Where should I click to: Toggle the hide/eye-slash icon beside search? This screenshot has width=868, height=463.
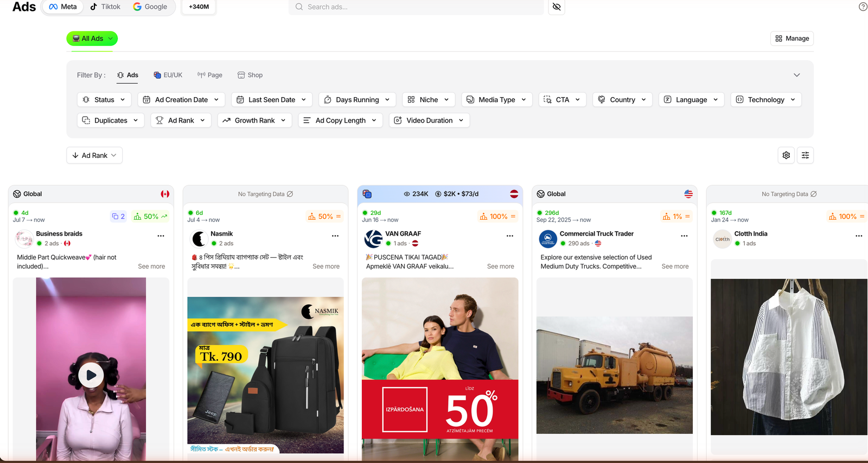[x=557, y=7]
